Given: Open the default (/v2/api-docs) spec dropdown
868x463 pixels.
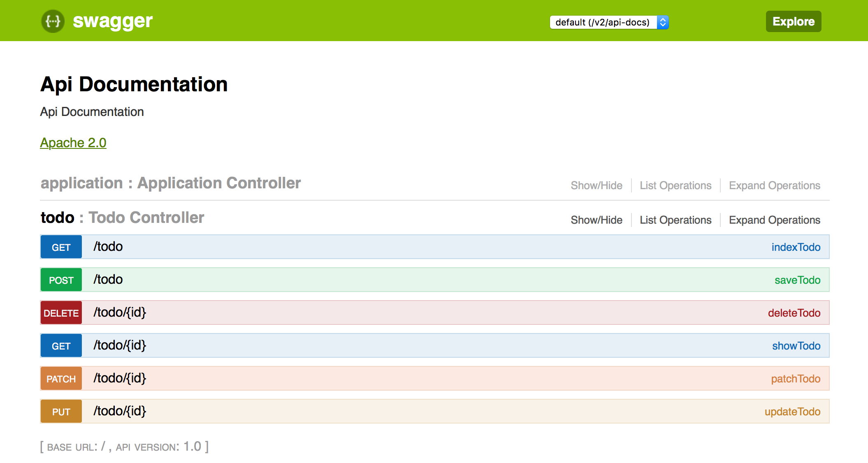Looking at the screenshot, I should (609, 22).
